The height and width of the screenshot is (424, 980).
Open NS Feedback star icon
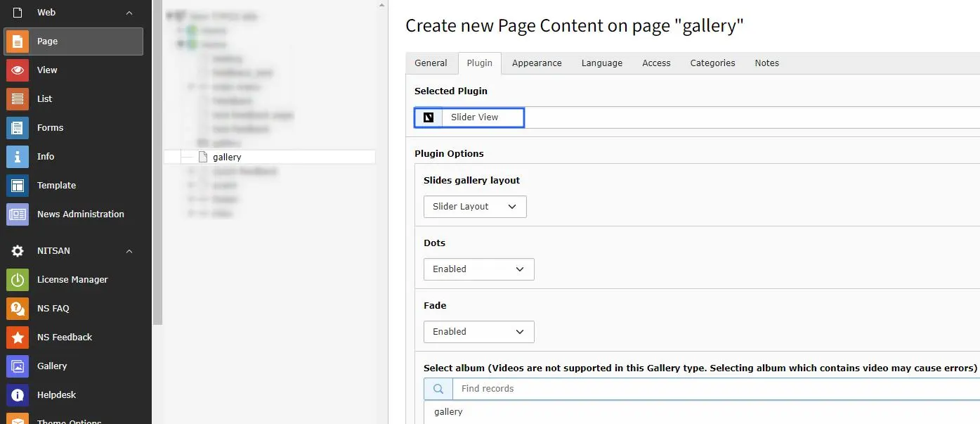click(x=18, y=337)
